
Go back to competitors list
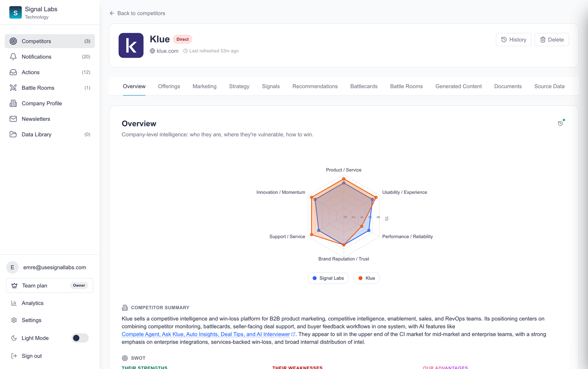[137, 13]
